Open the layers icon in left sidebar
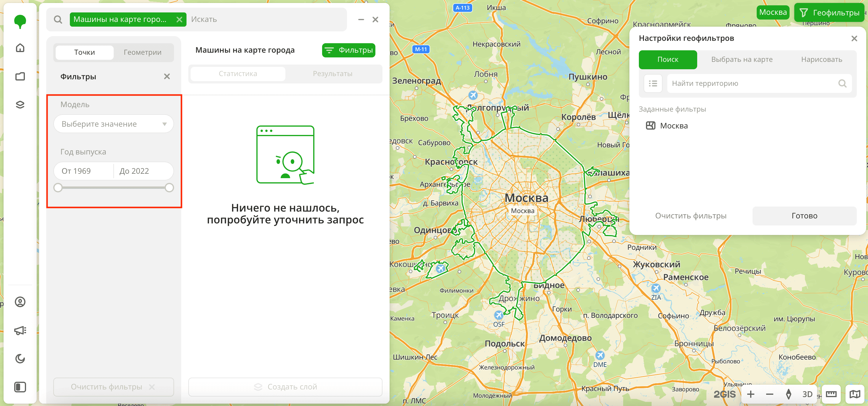Image resolution: width=868 pixels, height=406 pixels. pos(20,105)
